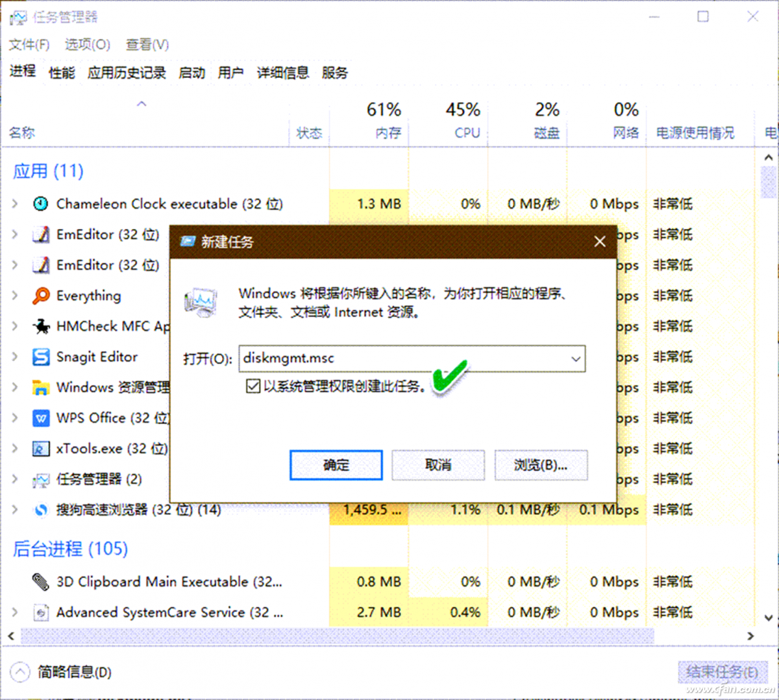Switch to the 启动 tab

pos(192,73)
